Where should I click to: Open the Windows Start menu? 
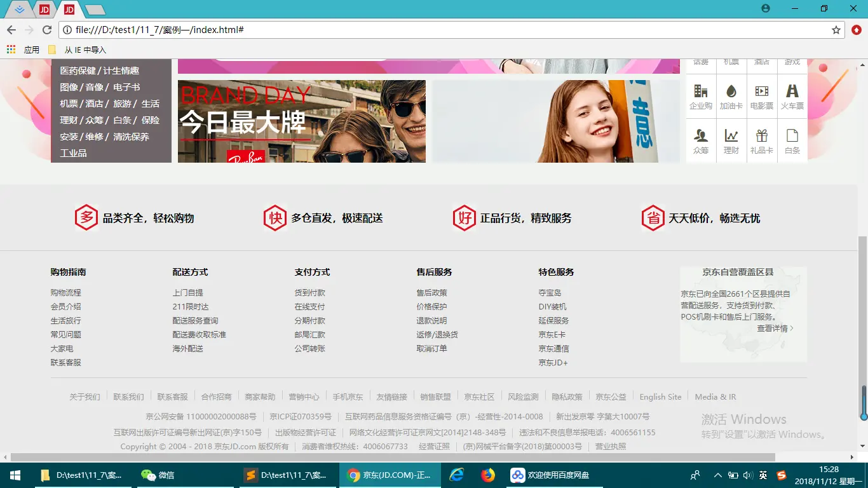pyautogui.click(x=15, y=475)
